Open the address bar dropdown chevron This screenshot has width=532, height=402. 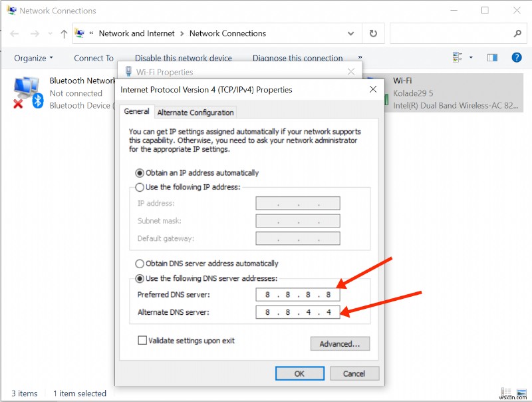(x=350, y=33)
